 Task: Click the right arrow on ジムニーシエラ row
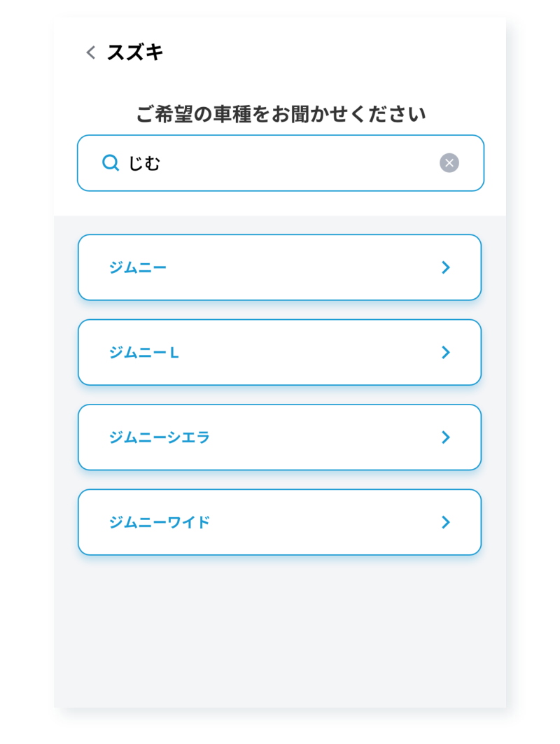447,437
